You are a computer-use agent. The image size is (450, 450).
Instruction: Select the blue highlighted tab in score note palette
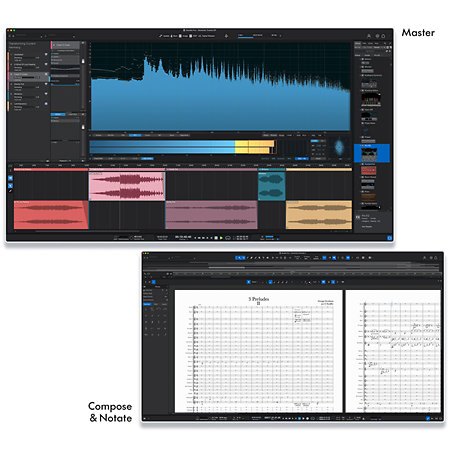pos(147,304)
